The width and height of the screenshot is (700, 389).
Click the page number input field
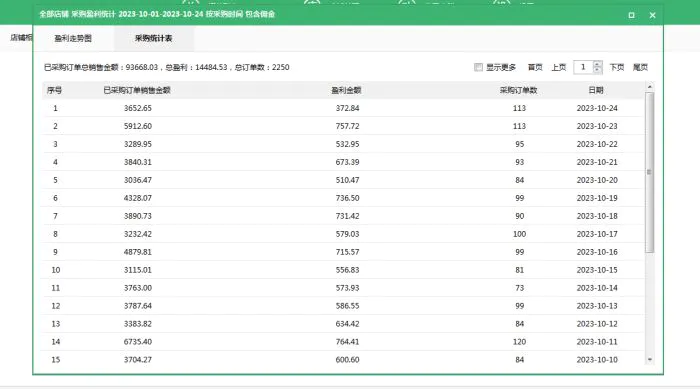[x=583, y=67]
